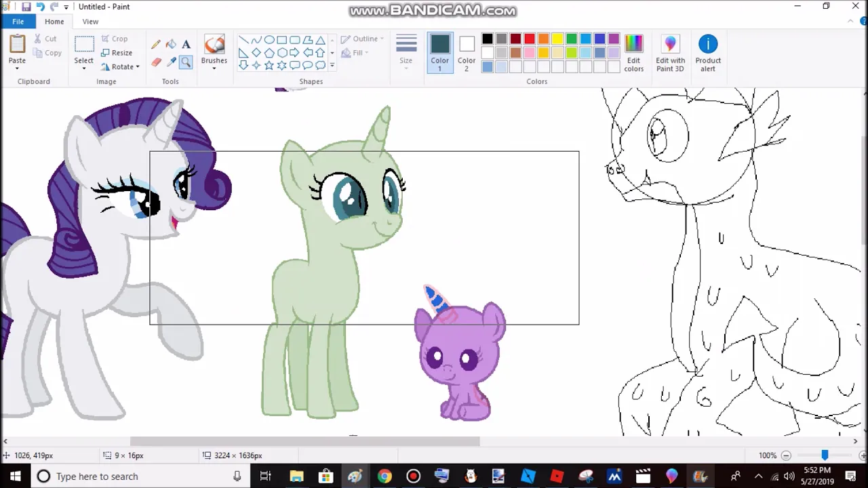The height and width of the screenshot is (488, 868).
Task: Pick the purple color swatch
Action: point(614,39)
